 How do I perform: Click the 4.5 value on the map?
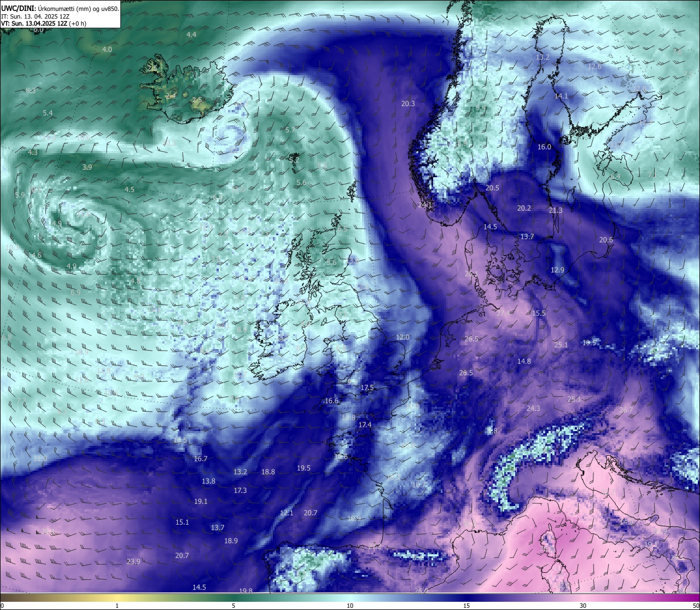pyautogui.click(x=130, y=189)
